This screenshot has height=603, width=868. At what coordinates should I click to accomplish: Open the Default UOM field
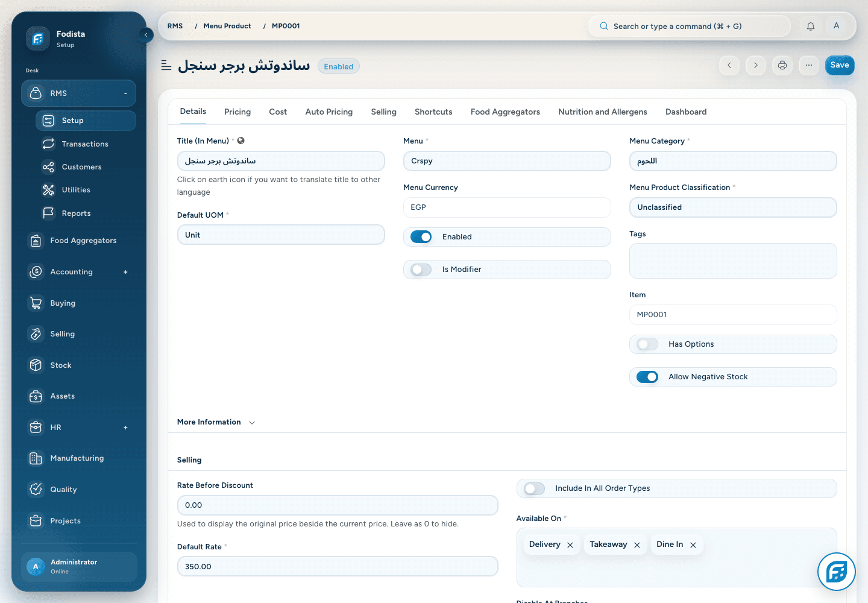281,235
